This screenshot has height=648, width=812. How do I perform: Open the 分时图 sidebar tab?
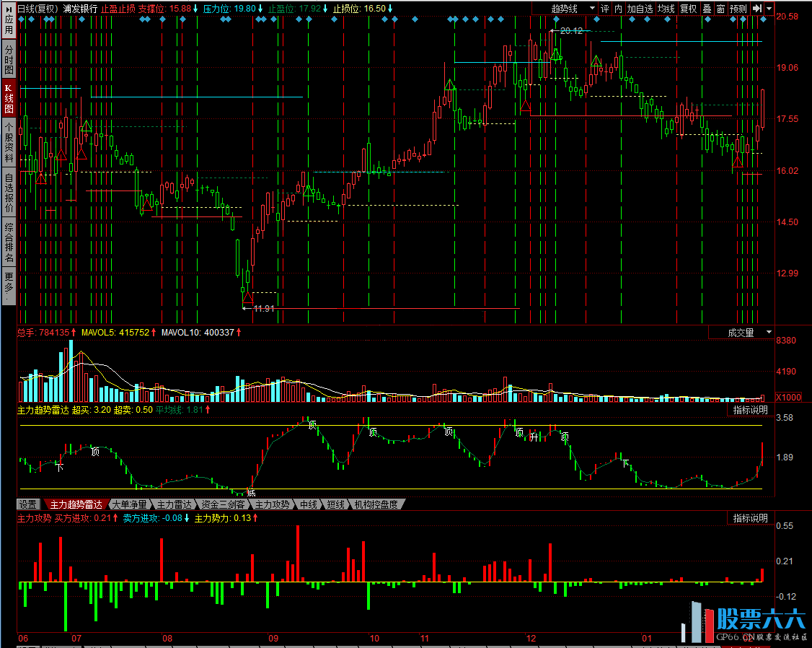(x=9, y=59)
